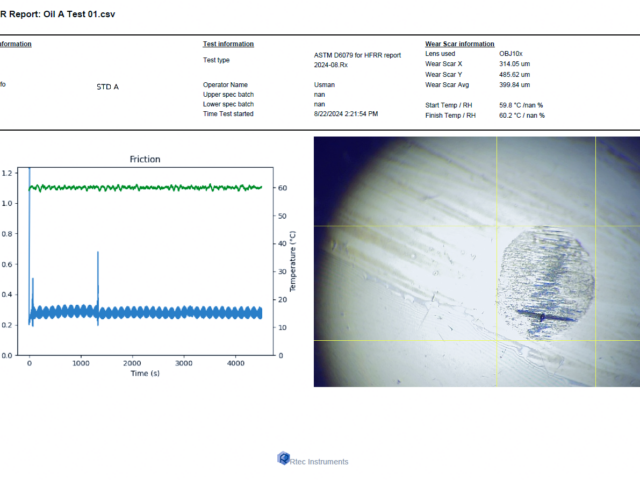This screenshot has width=640, height=480.
Task: Click the start temperature value '59.8 °C'
Action: click(510, 105)
